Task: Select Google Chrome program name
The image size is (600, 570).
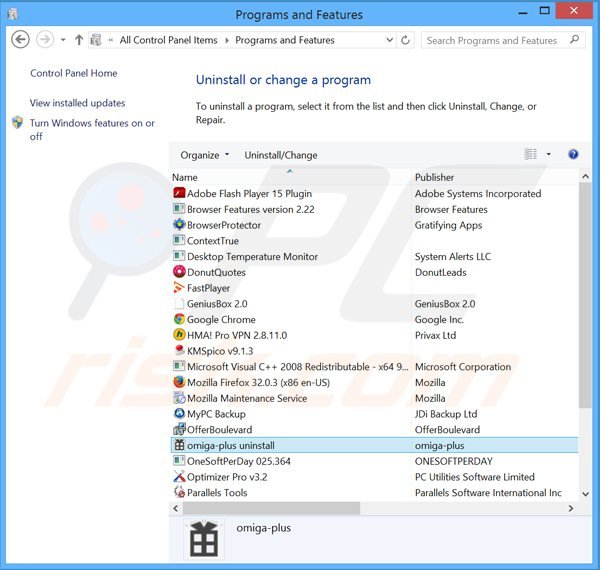Action: 221,319
